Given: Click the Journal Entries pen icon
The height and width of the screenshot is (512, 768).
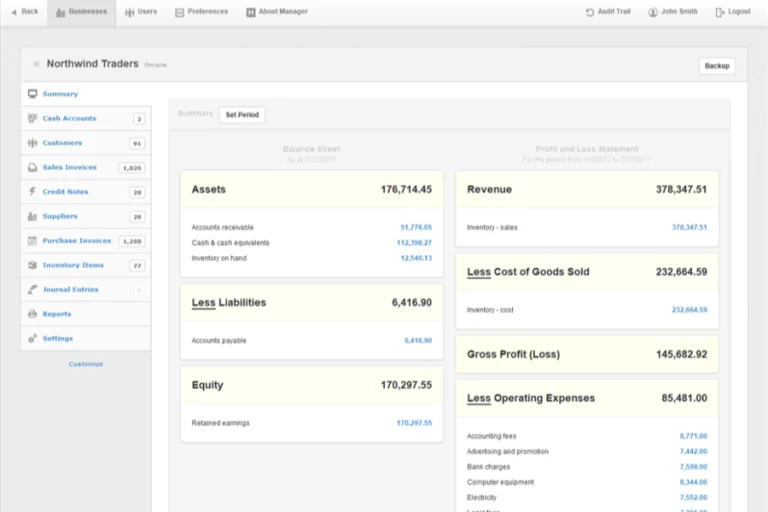Looking at the screenshot, I should [x=32, y=290].
